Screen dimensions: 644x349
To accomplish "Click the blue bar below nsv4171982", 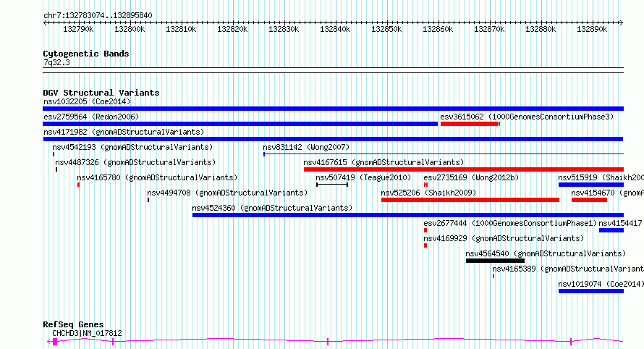I will [x=333, y=139].
